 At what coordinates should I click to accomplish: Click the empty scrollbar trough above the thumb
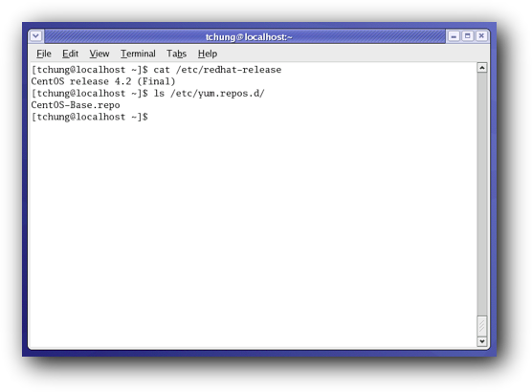482,194
